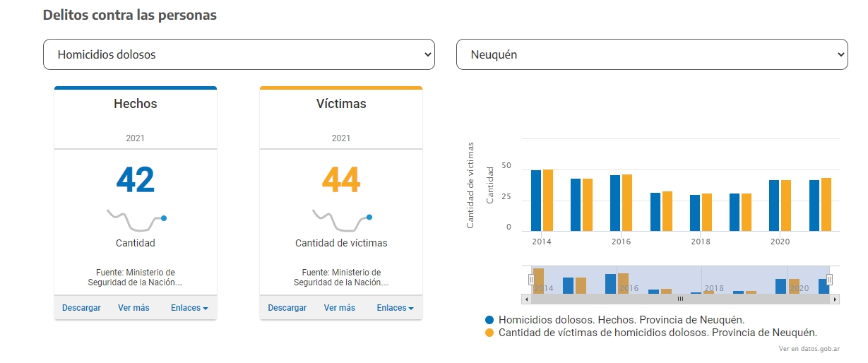Click the Hechos sparkline end point
The width and height of the screenshot is (868, 363).
point(164,218)
